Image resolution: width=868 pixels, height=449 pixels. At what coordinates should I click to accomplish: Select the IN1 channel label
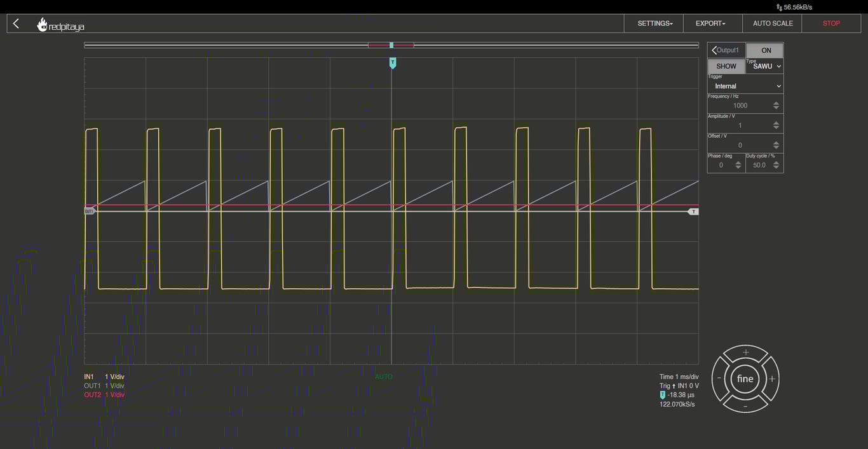[x=89, y=377]
